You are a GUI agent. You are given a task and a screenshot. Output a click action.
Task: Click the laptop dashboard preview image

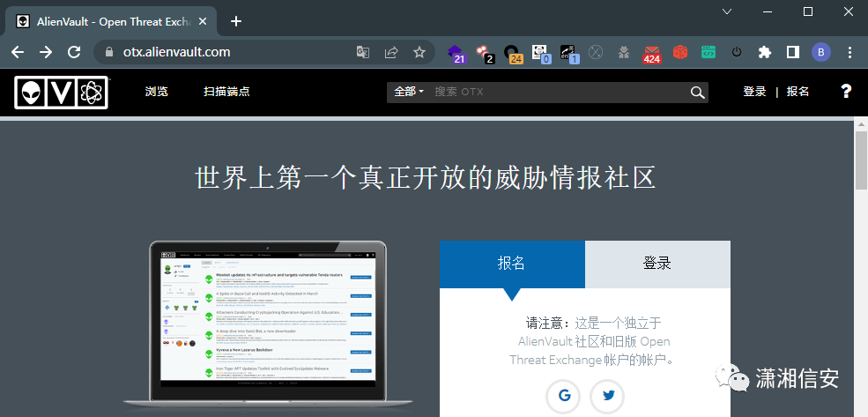(x=268, y=324)
